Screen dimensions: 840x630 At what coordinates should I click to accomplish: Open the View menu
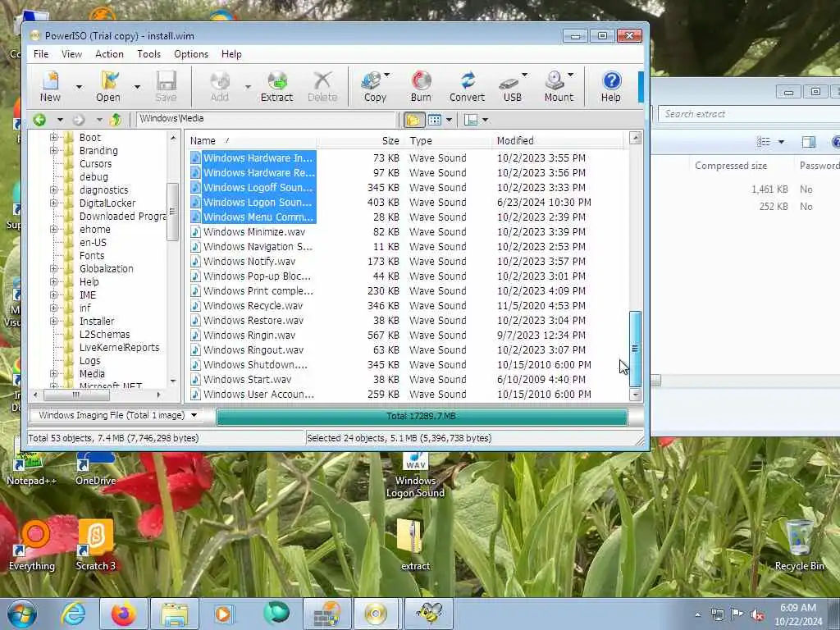(x=71, y=54)
